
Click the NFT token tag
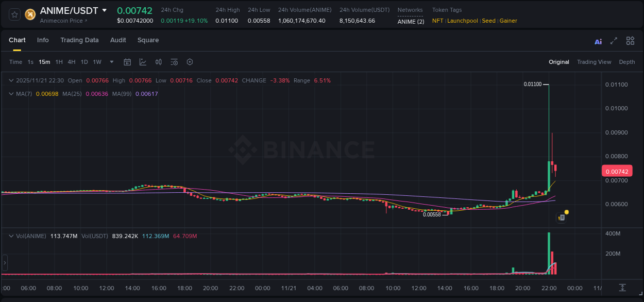click(437, 21)
